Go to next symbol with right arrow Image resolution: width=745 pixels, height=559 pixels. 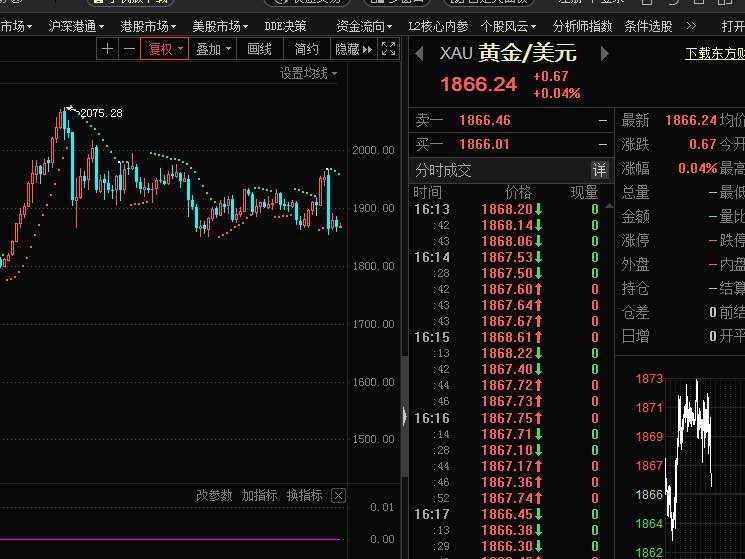604,54
